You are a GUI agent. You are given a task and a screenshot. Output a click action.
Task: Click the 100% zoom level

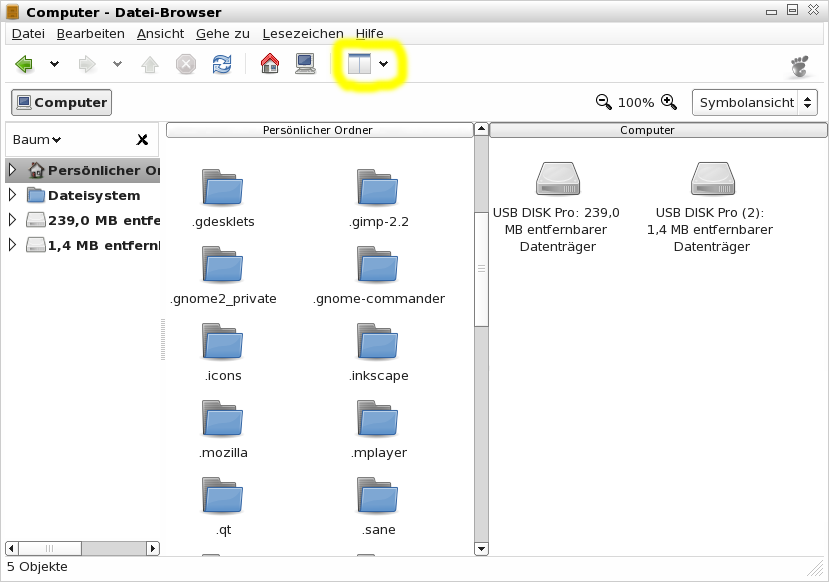(x=636, y=103)
